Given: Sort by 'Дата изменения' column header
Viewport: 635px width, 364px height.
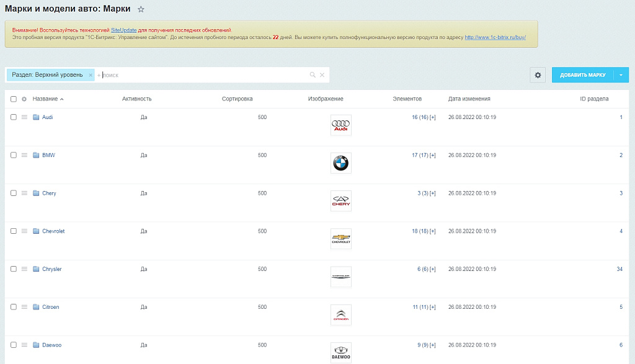Looking at the screenshot, I should pyautogui.click(x=469, y=99).
